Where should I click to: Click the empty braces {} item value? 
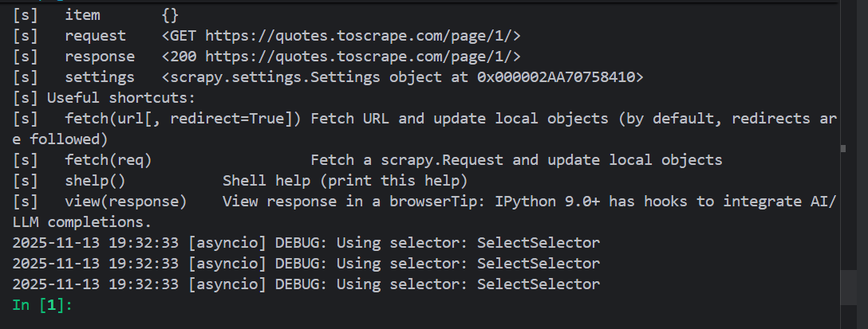170,15
